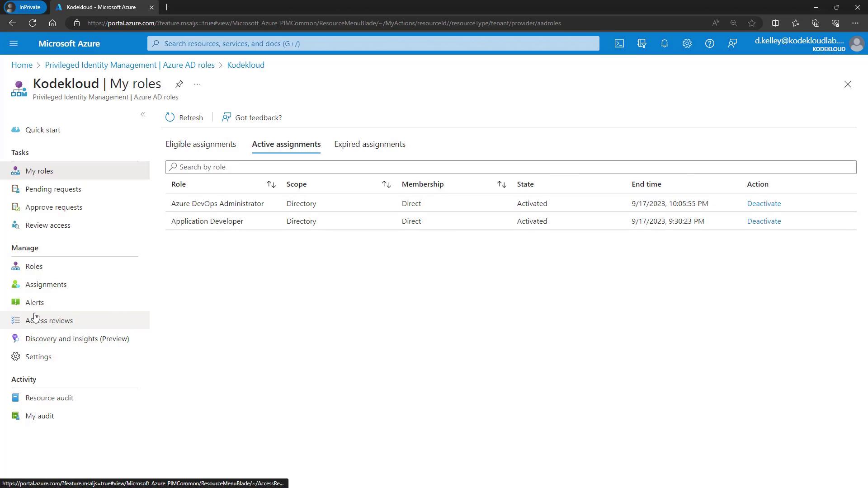Open the feedback icon in header
This screenshot has height=488, width=868.
click(732, 43)
